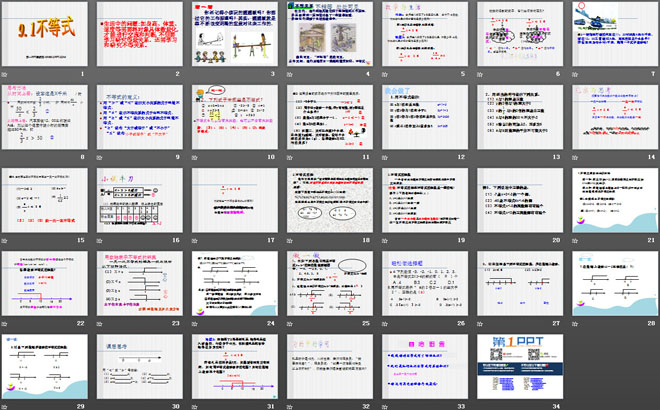The width and height of the screenshot is (660, 410).
Task: Select slide 2 with red paragraph text
Action: pos(140,34)
